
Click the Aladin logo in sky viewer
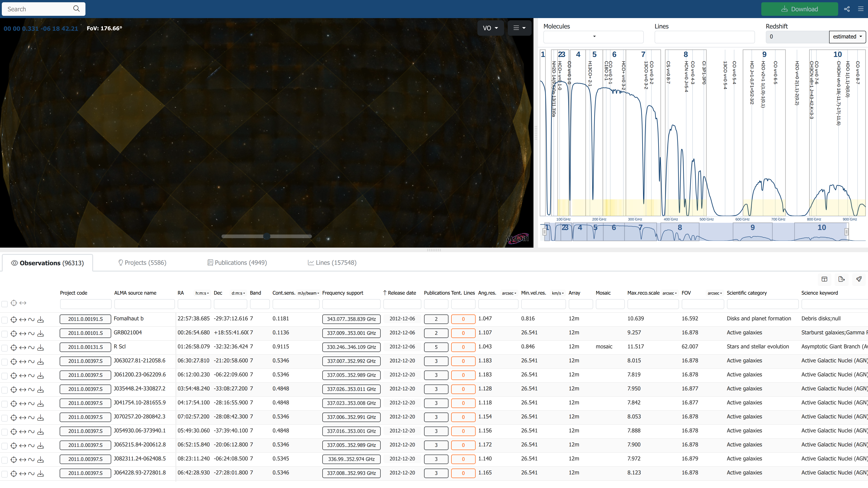517,238
